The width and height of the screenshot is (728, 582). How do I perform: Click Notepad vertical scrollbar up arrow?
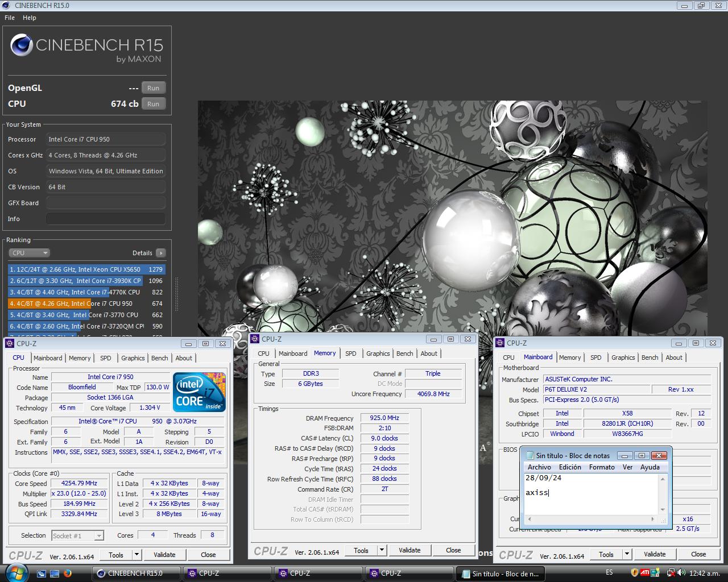pos(663,479)
